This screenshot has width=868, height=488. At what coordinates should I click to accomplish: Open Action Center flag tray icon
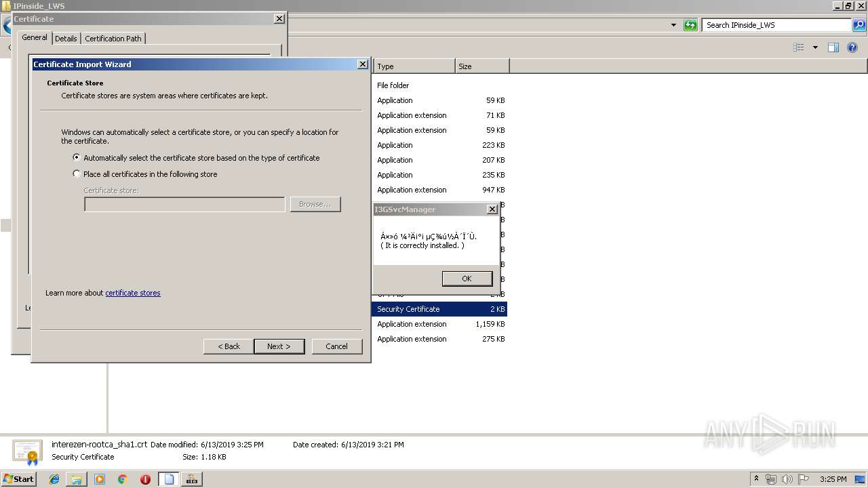(804, 479)
